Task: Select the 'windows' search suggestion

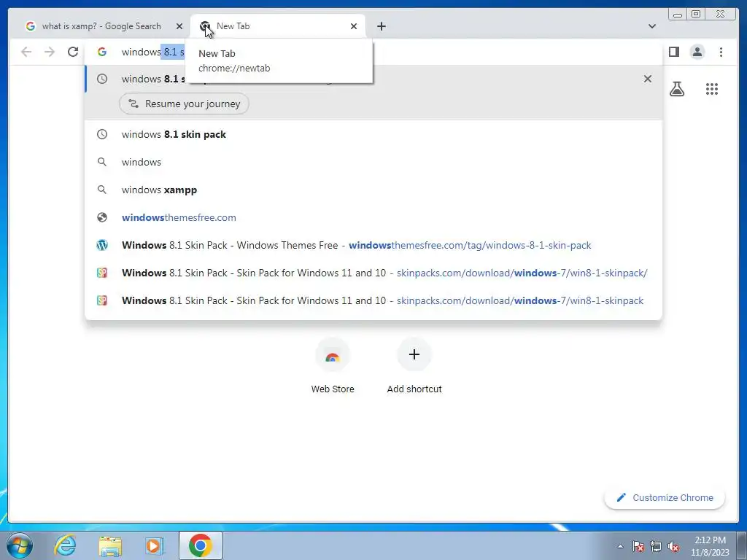Action: pyautogui.click(x=373, y=162)
